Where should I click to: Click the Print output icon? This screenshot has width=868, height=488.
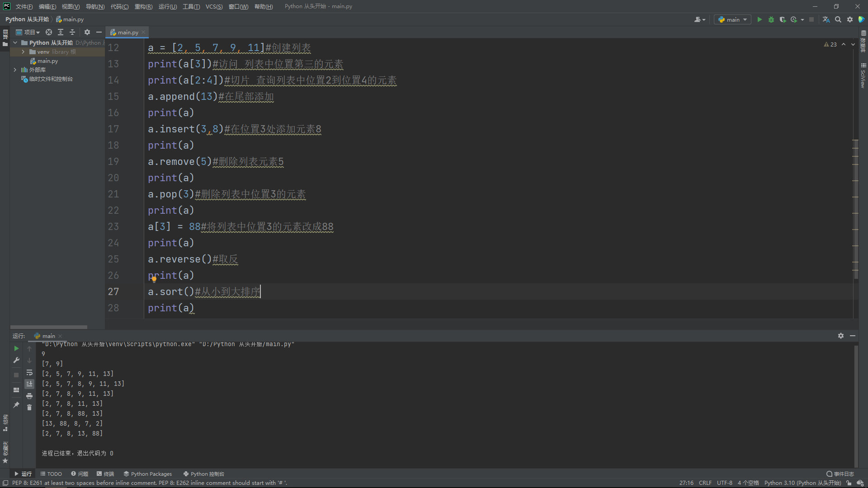pyautogui.click(x=29, y=396)
